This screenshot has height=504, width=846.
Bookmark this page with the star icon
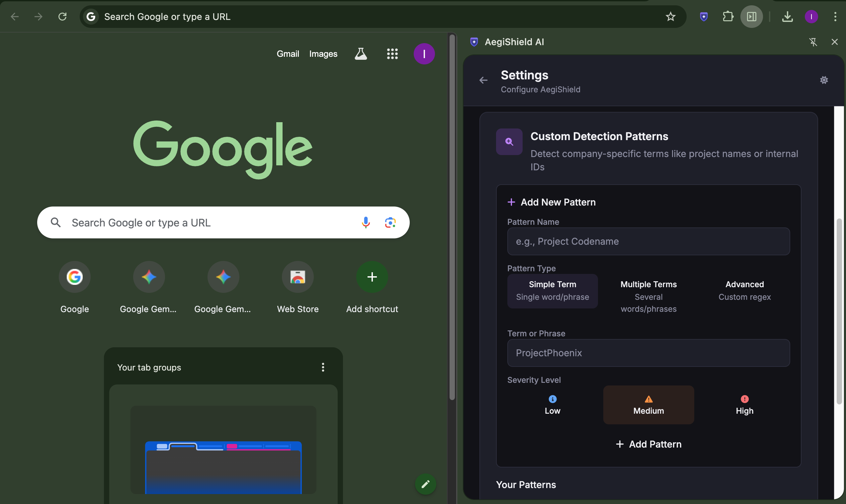pyautogui.click(x=670, y=16)
